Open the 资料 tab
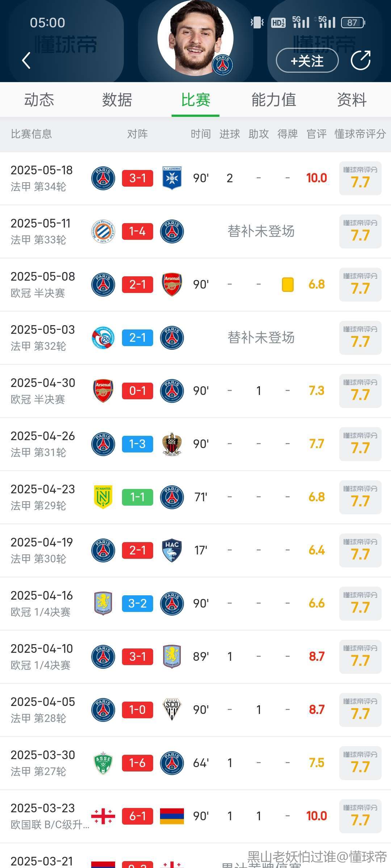391x868 pixels. click(352, 100)
